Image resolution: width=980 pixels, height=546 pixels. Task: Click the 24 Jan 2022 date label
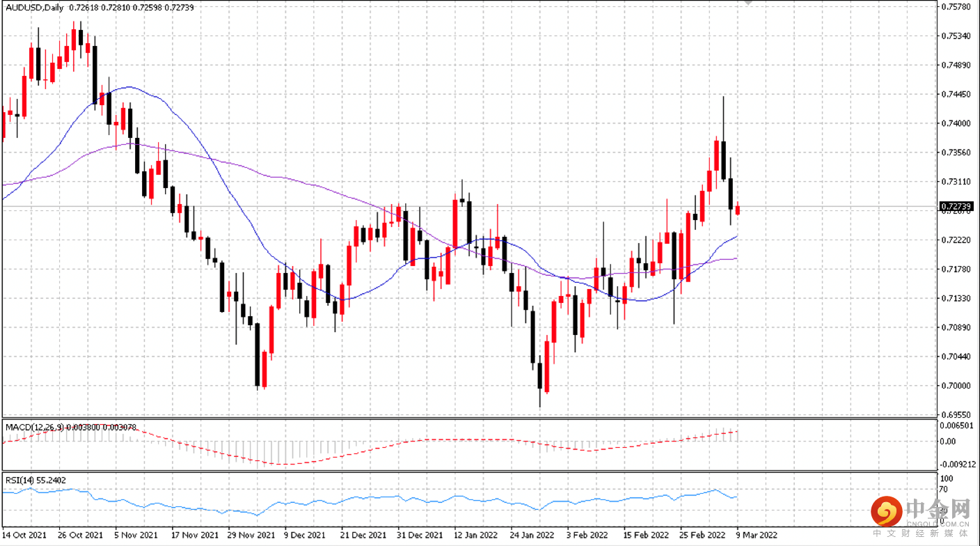coord(533,536)
